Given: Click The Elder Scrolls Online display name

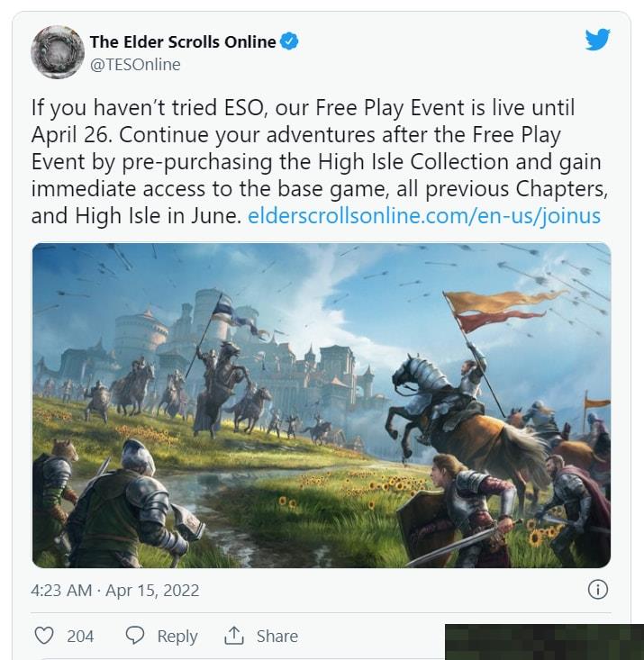Looking at the screenshot, I should coord(183,41).
